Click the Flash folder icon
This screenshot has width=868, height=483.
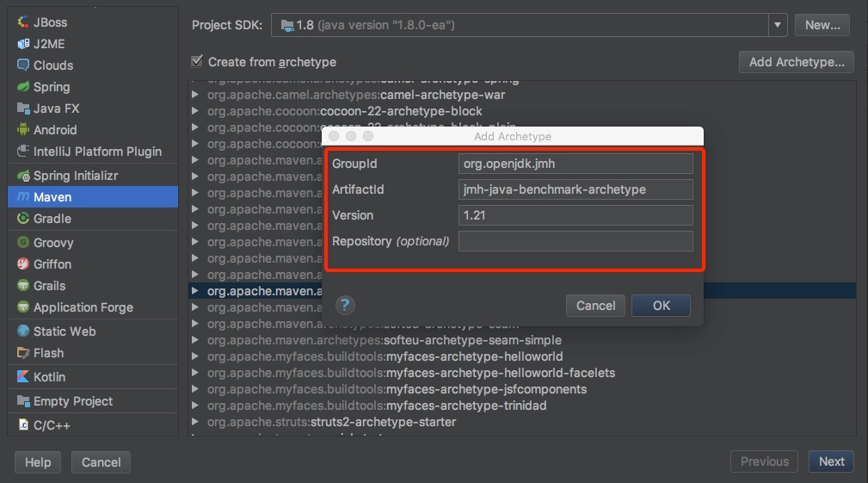22,353
